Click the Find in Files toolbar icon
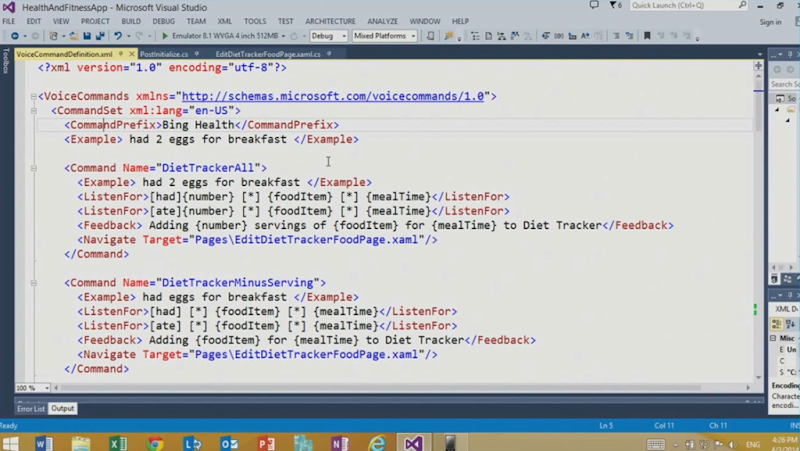This screenshot has height=451, width=800. point(448,36)
